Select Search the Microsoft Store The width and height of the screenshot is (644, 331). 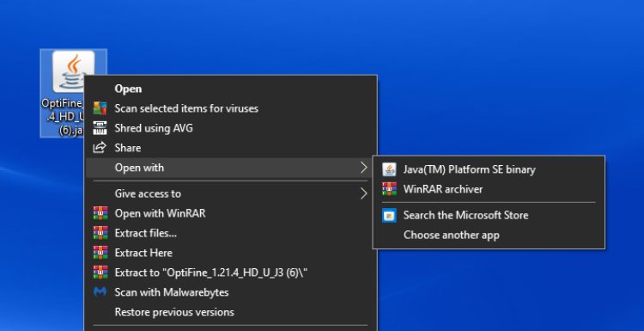click(x=489, y=216)
